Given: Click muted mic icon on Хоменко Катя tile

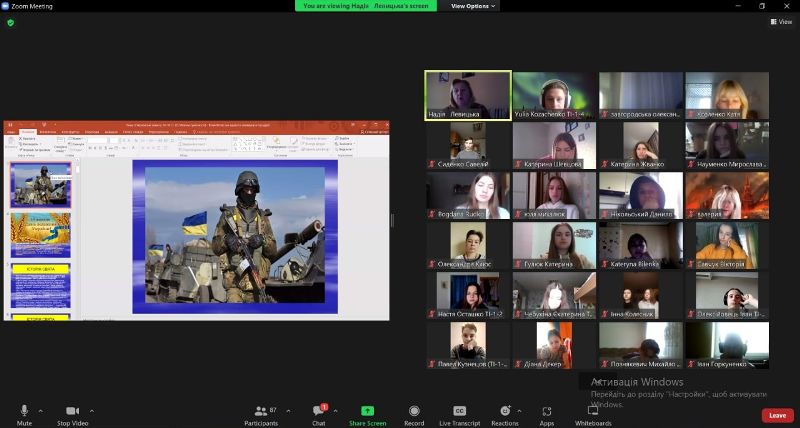Looking at the screenshot, I should [691, 115].
